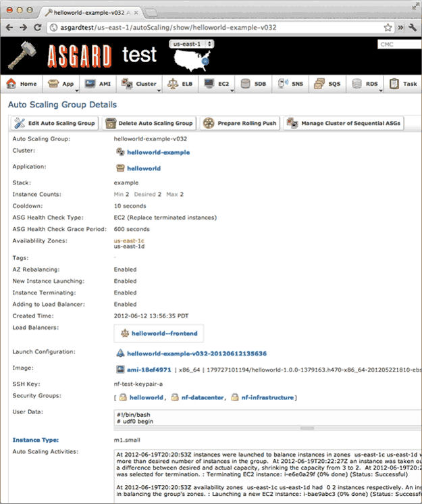Open the nf-infrastructure security group link
The width and height of the screenshot is (422, 504).
pos(267,398)
